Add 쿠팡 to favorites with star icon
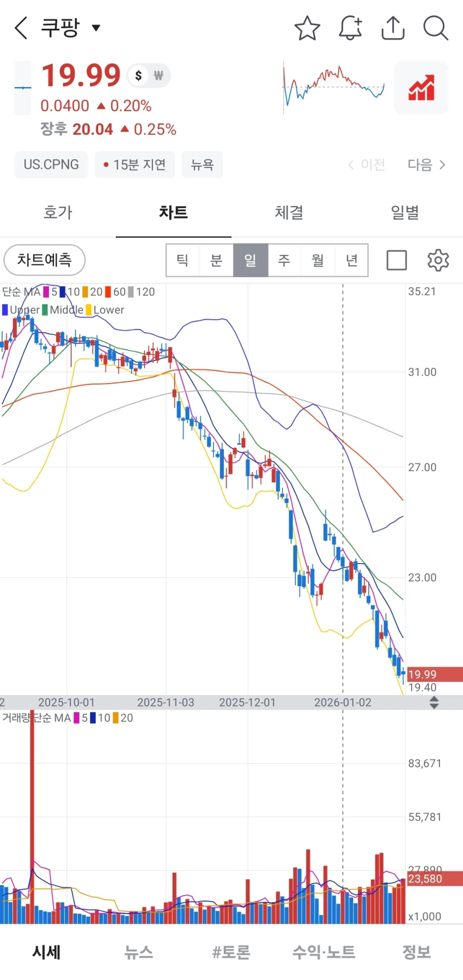 307,28
